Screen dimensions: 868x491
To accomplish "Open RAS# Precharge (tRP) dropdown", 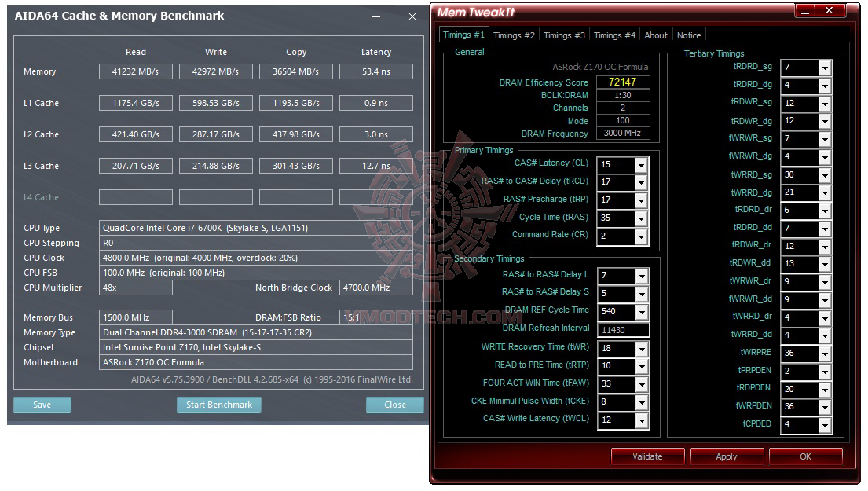I will [641, 200].
